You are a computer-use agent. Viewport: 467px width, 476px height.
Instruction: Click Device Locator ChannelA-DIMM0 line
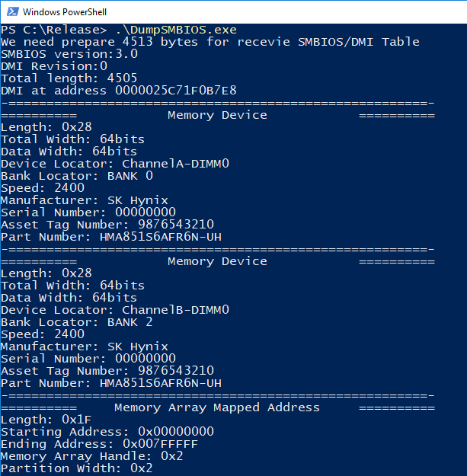point(115,164)
